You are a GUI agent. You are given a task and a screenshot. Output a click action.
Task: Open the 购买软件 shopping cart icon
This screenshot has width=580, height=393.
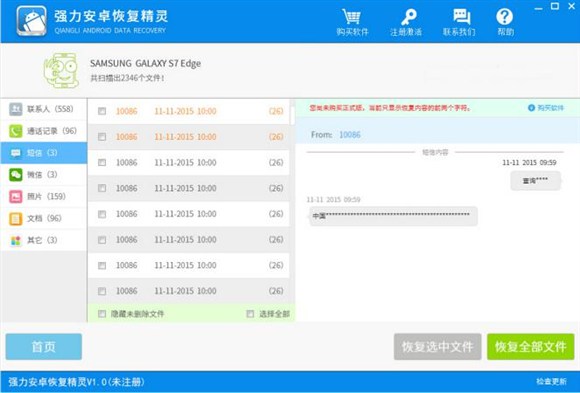352,17
